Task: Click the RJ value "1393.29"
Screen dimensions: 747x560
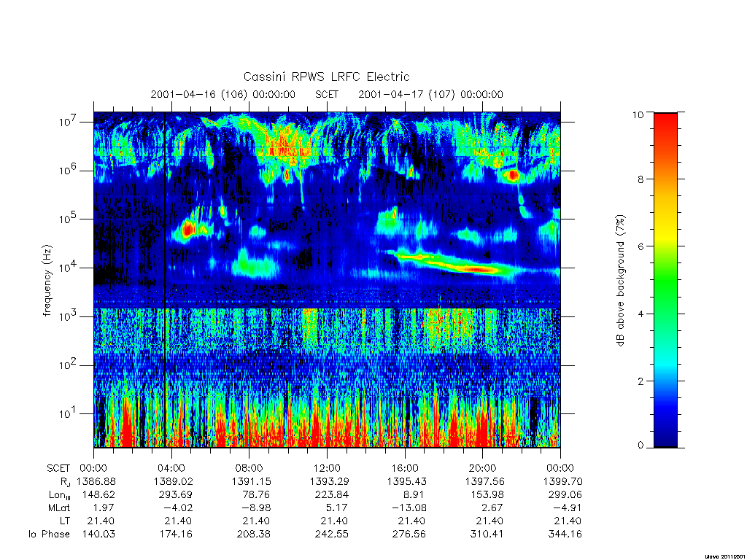Action: click(329, 481)
